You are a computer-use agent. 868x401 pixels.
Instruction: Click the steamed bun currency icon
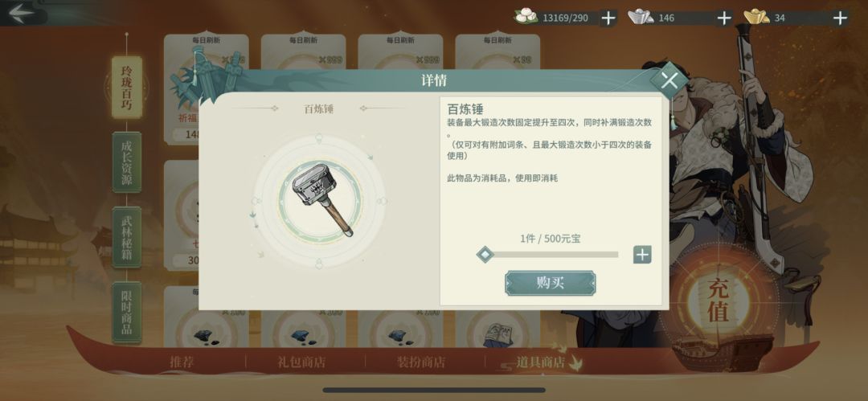(x=526, y=17)
